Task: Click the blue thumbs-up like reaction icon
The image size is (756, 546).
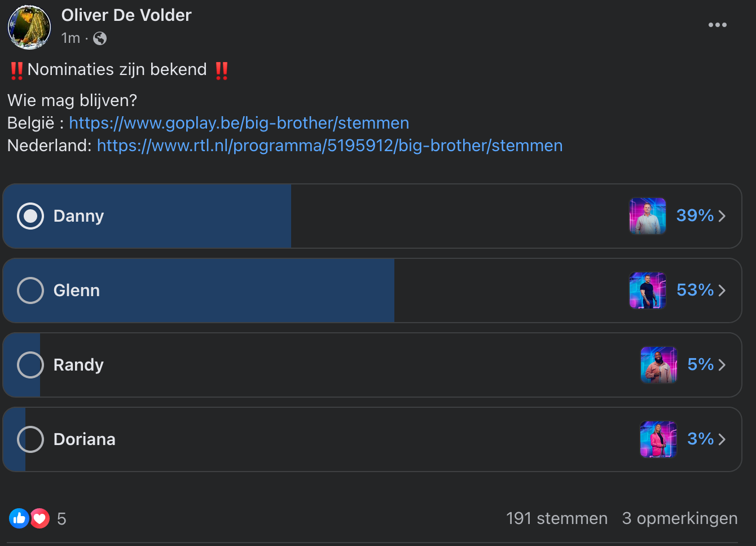Action: (x=19, y=518)
